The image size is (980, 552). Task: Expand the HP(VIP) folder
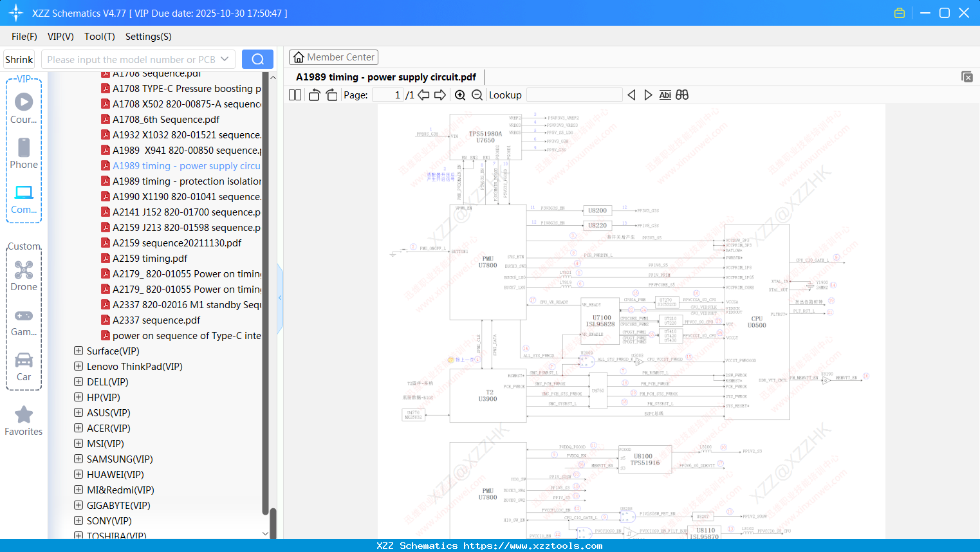79,397
